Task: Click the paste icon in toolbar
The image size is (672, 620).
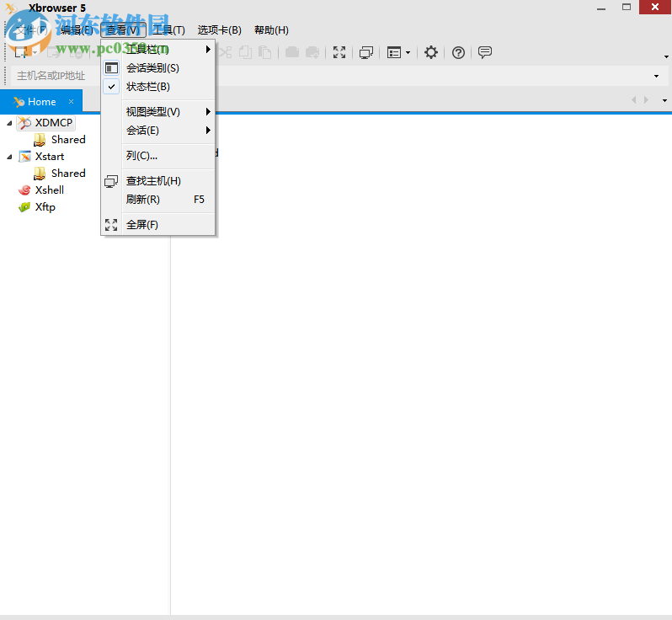Action: [265, 53]
